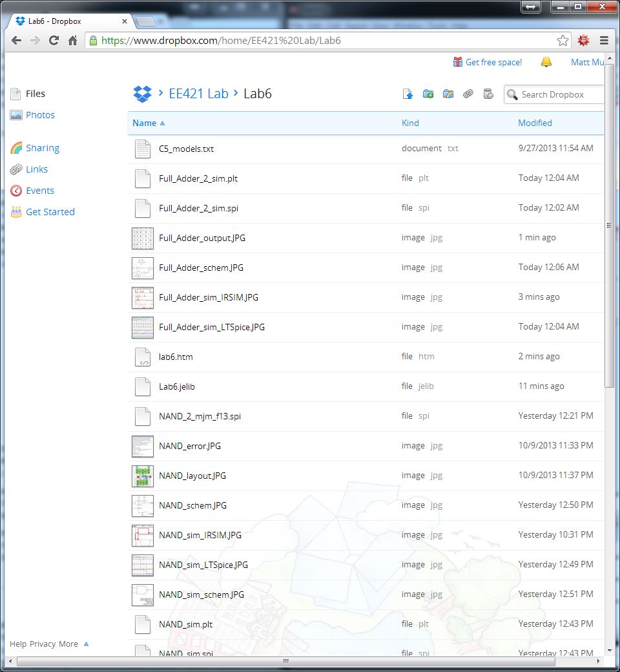620x672 pixels.
Task: Go to the EE421 Lab breadcrumb folder
Action: coord(198,94)
